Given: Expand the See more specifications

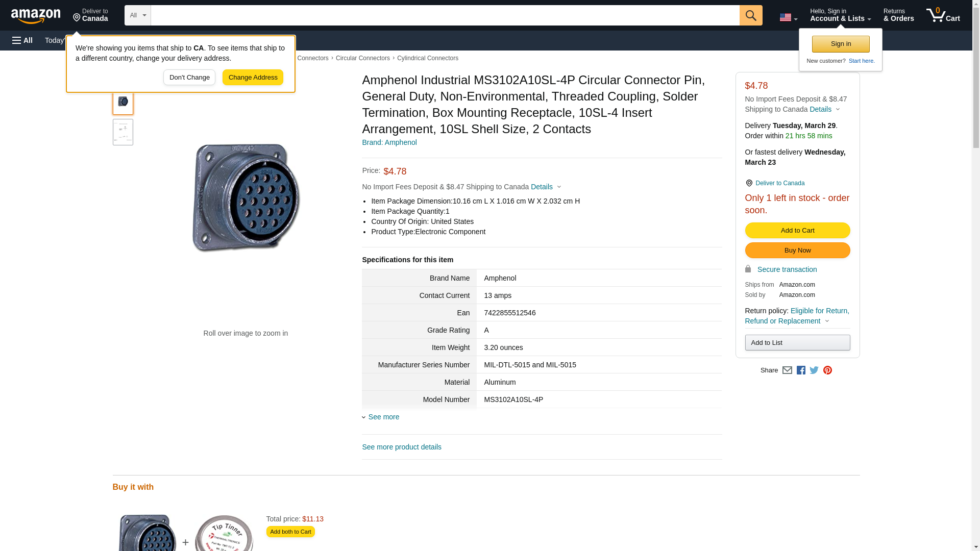Looking at the screenshot, I should point(383,417).
